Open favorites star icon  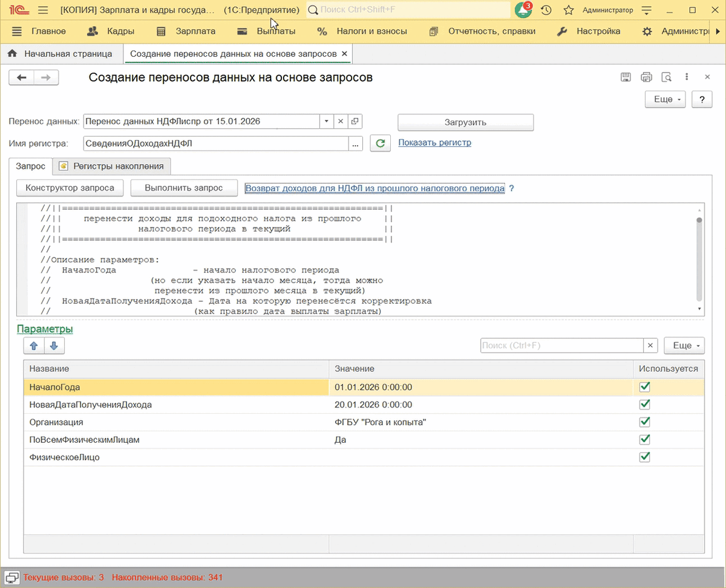568,10
